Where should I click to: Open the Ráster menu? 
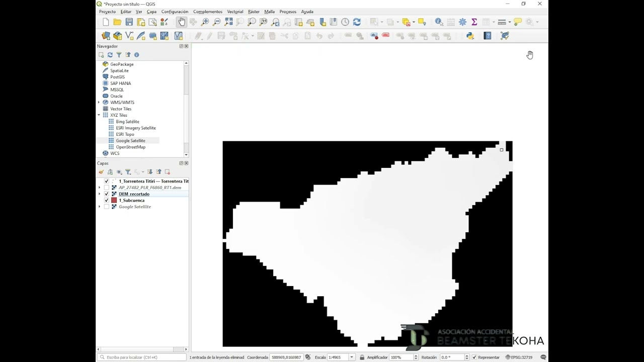point(254,12)
